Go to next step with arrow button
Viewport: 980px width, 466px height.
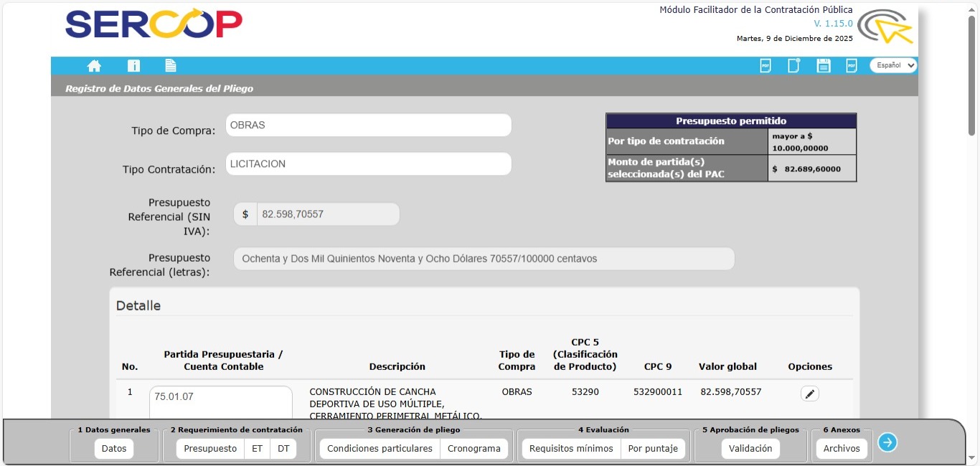[x=887, y=442]
